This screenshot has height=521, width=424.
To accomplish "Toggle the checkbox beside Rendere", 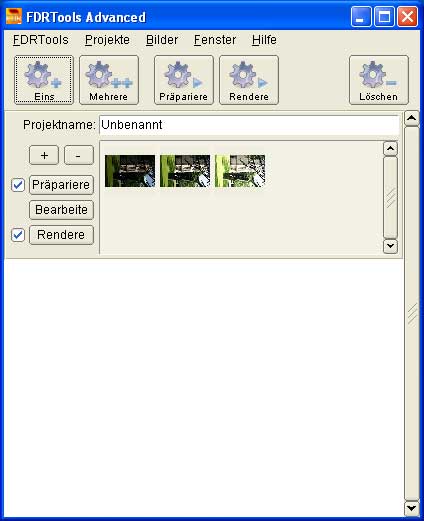I will pyautogui.click(x=18, y=235).
